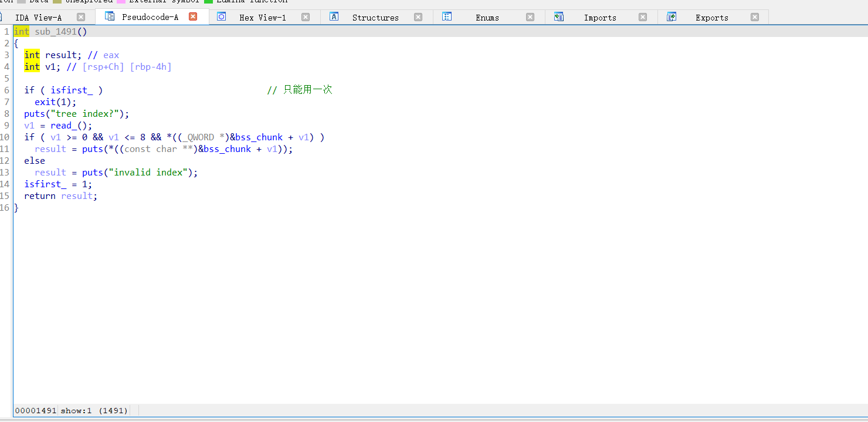Click the Hex View-1 tab icon
The width and height of the screenshot is (868, 422).
(222, 16)
